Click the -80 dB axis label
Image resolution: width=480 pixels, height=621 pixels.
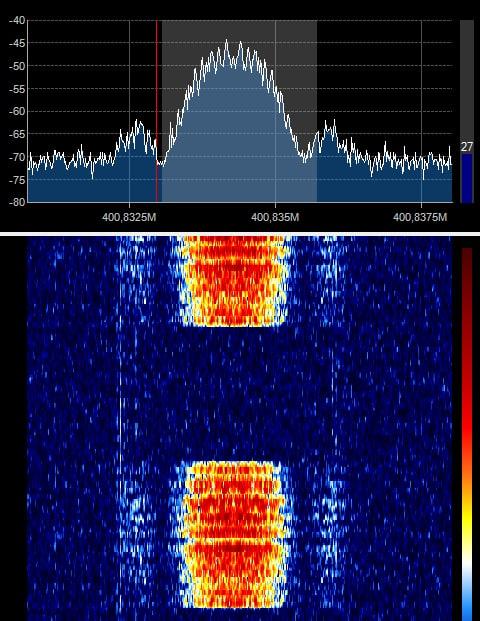[17, 202]
